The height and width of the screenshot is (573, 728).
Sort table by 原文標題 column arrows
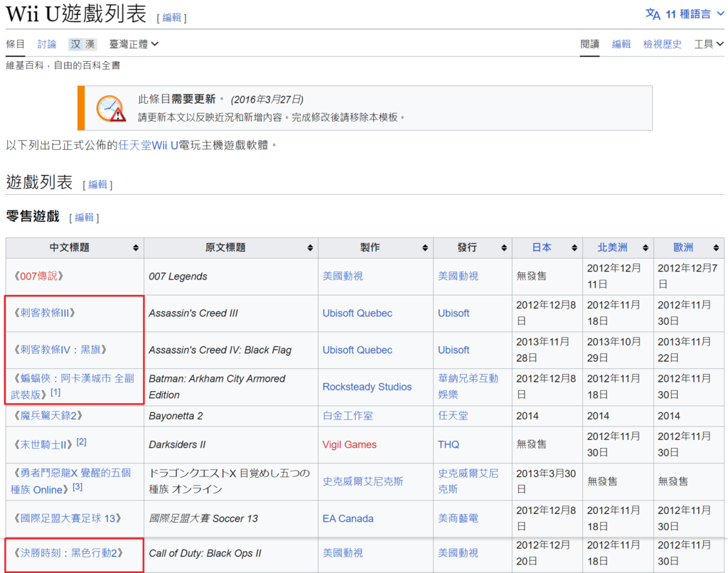click(310, 248)
